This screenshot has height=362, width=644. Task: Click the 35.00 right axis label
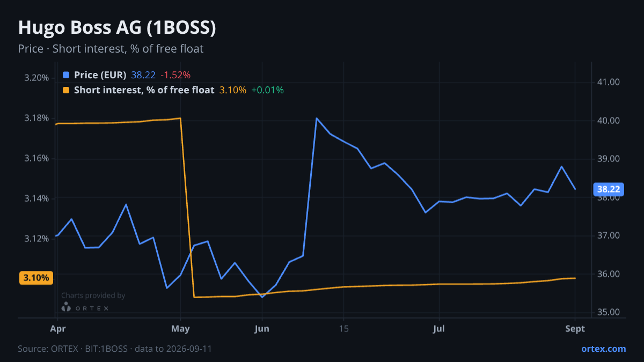609,312
